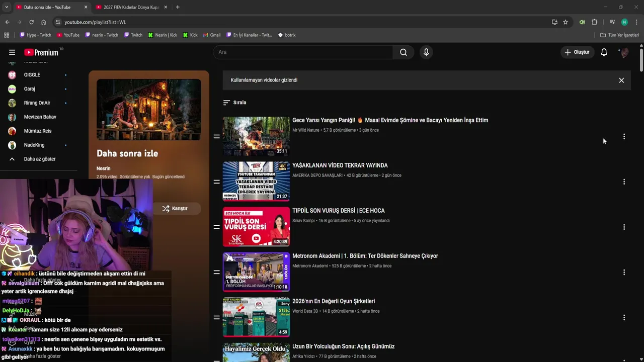The height and width of the screenshot is (362, 644).
Task: Install app icon in address bar
Action: [x=554, y=22]
